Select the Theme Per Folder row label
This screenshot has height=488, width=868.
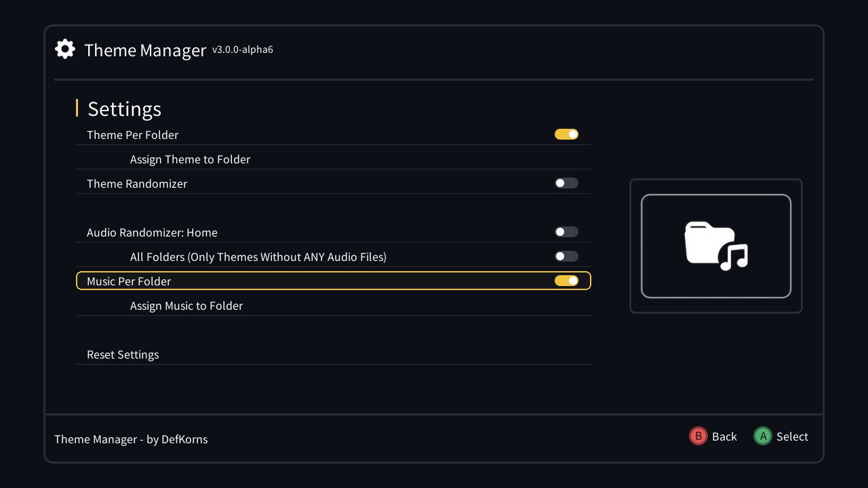(x=133, y=135)
